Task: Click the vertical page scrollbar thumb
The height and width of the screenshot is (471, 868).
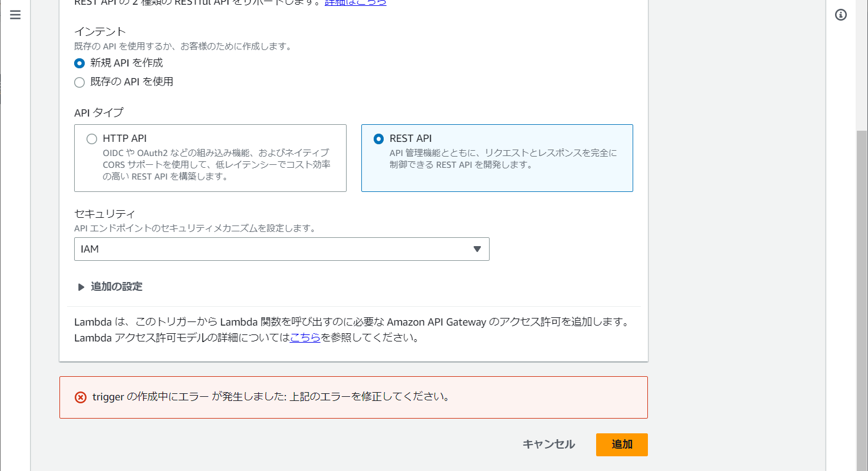Action: (862, 294)
